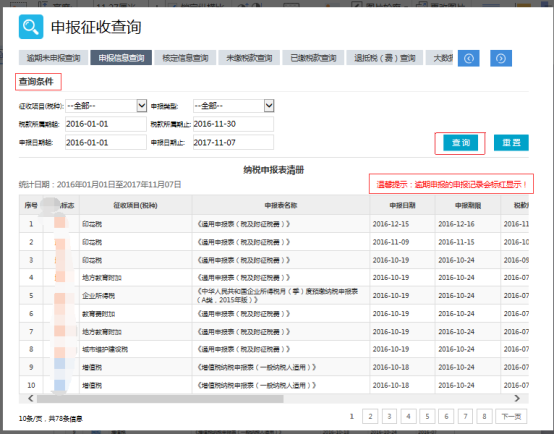Image resolution: width=554 pixels, height=434 pixels.
Task: Click the 申报日期 column header
Action: [x=402, y=205]
